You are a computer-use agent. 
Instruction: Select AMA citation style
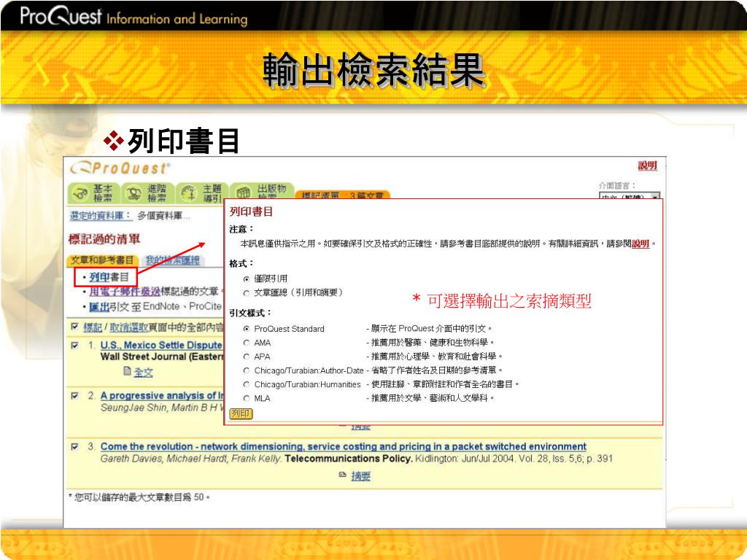247,343
